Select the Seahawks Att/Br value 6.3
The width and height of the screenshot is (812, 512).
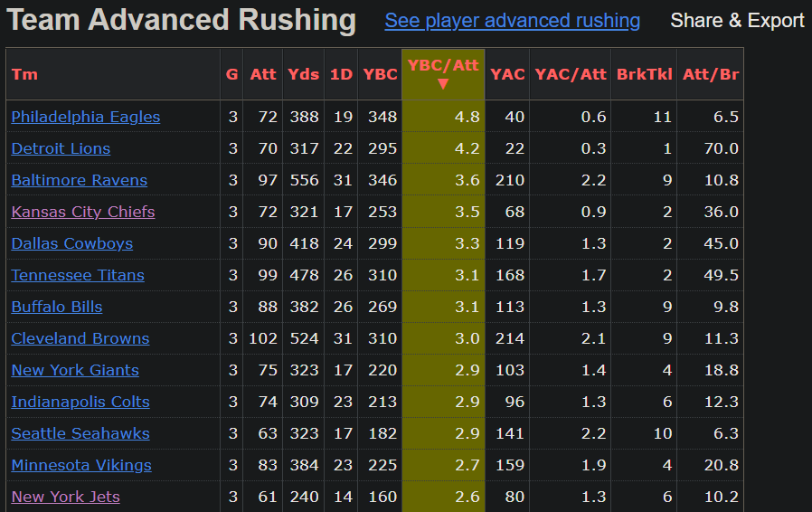pos(726,433)
